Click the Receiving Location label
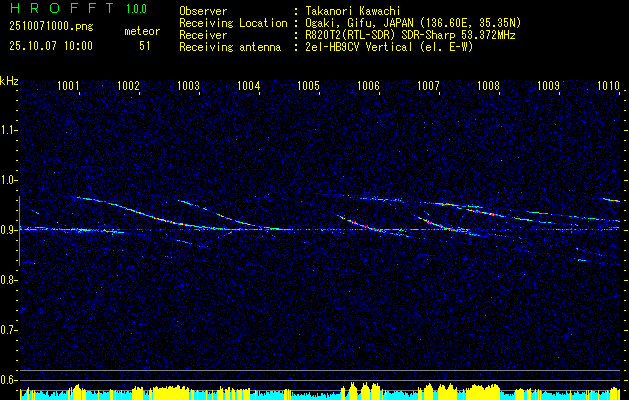 coord(233,23)
